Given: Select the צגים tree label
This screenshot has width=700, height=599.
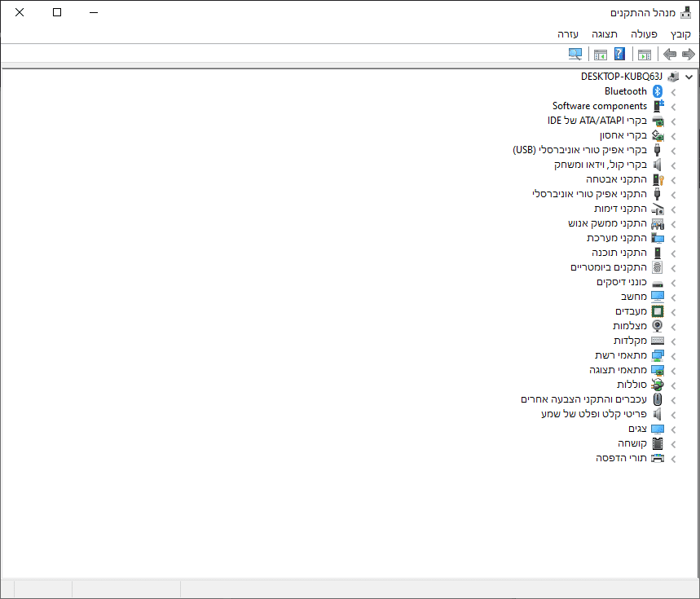Looking at the screenshot, I should (x=637, y=429).
